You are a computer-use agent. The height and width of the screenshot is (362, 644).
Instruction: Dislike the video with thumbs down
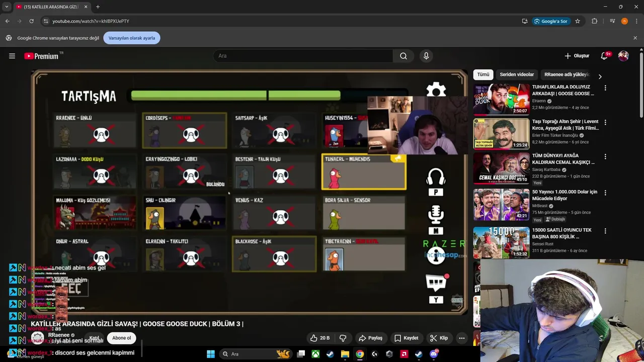pos(343,338)
